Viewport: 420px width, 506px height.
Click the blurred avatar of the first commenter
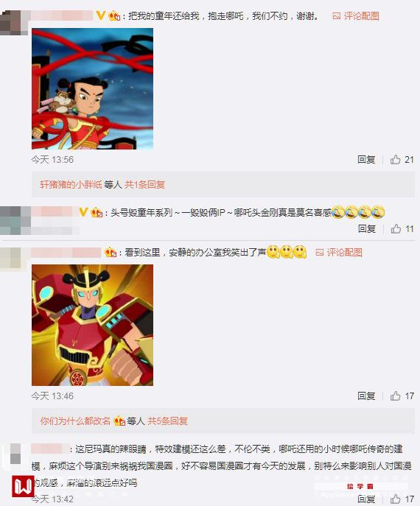pyautogui.click(x=13, y=22)
